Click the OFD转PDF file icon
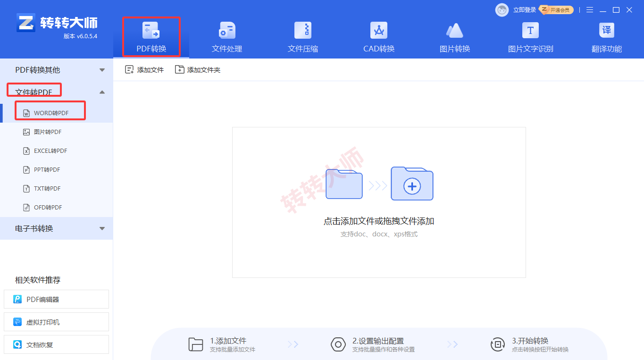This screenshot has width=644, height=360. pos(26,208)
